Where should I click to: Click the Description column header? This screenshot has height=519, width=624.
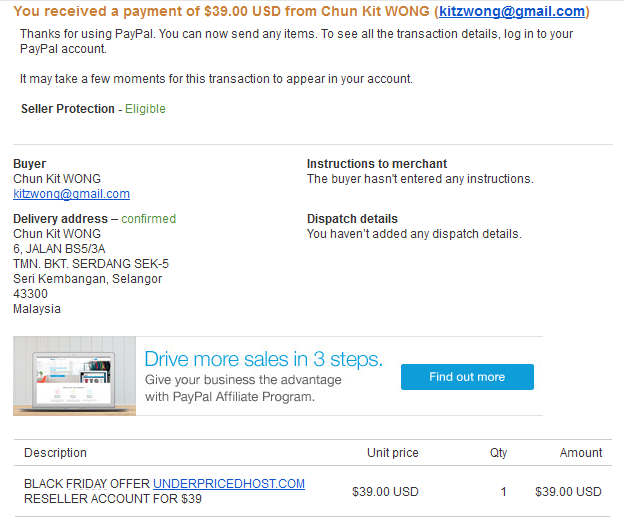(55, 453)
